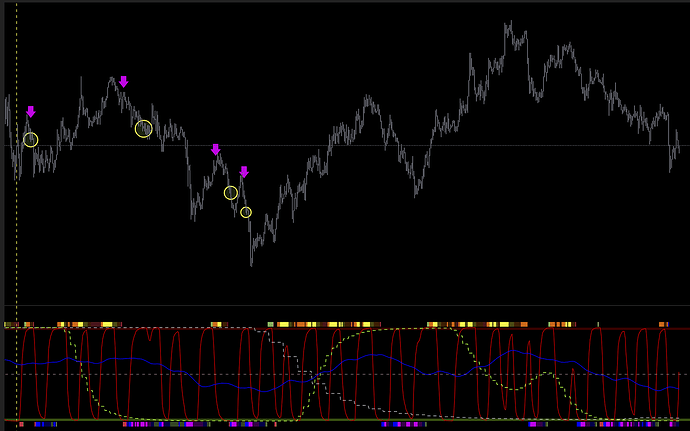Select the third yellow circle from left
The height and width of the screenshot is (431, 690).
[231, 193]
